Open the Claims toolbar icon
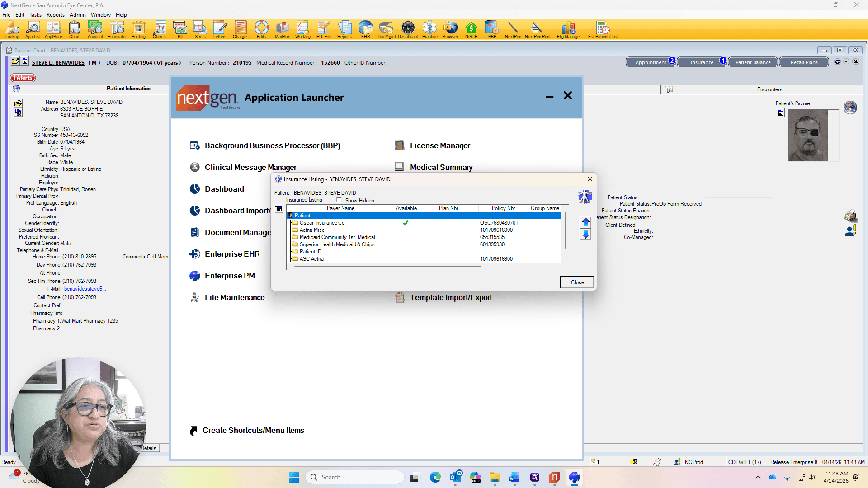This screenshot has height=488, width=868. pyautogui.click(x=159, y=30)
